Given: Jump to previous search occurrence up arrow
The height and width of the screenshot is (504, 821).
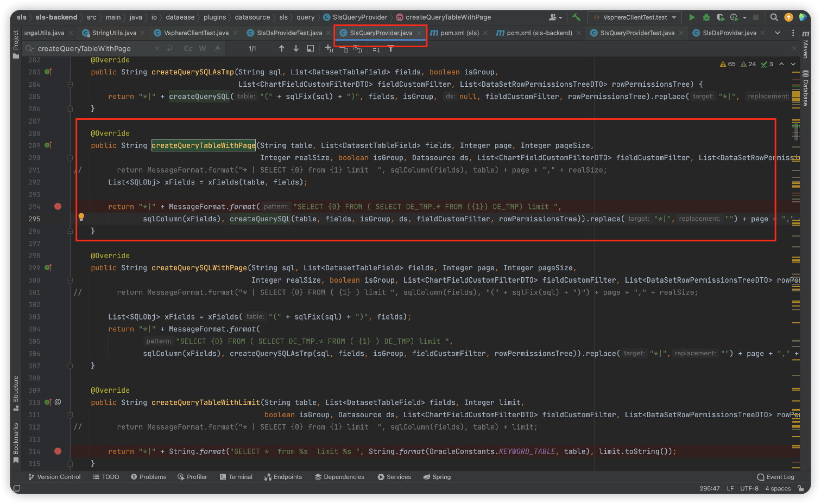Looking at the screenshot, I should (281, 48).
